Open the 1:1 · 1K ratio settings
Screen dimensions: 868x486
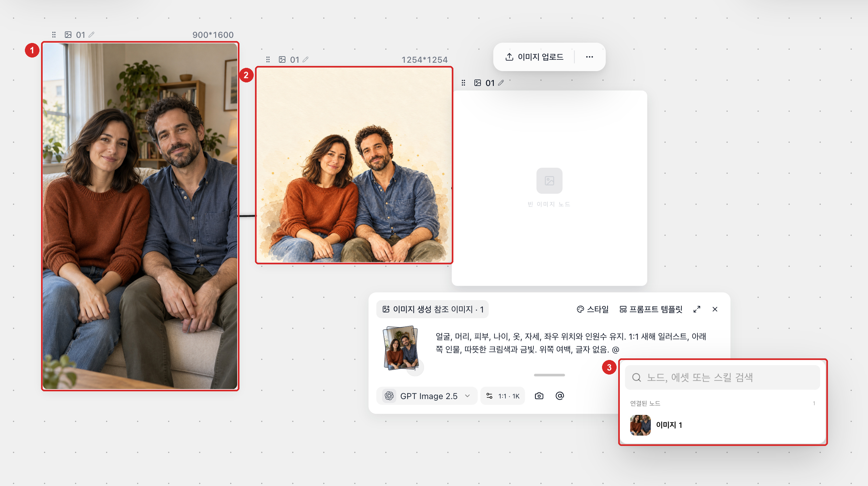coord(503,396)
